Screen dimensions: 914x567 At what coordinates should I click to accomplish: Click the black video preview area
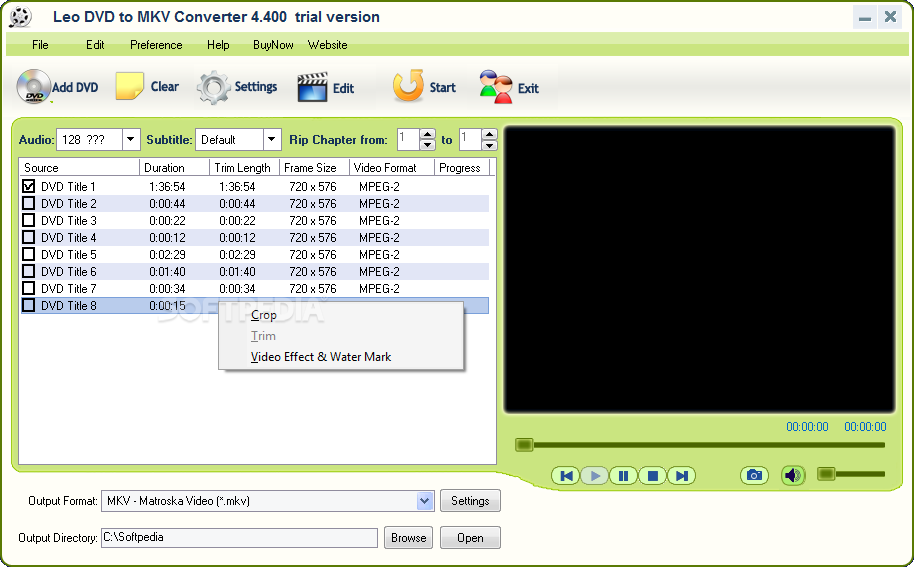pyautogui.click(x=699, y=269)
